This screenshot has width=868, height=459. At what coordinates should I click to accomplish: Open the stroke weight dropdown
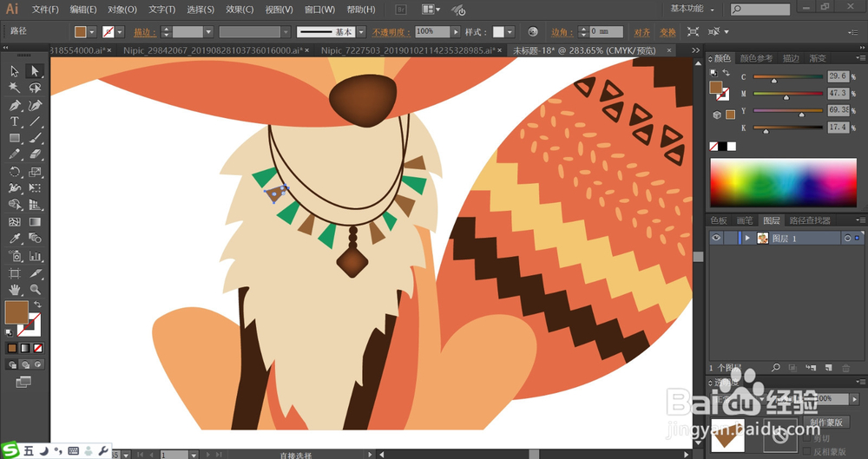(208, 32)
